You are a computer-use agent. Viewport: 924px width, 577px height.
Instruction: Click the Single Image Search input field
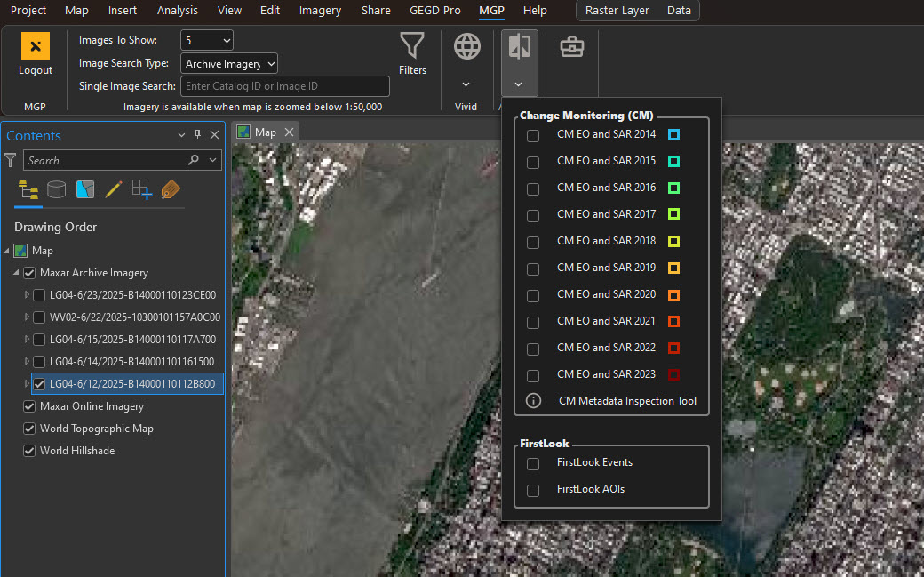(x=285, y=86)
